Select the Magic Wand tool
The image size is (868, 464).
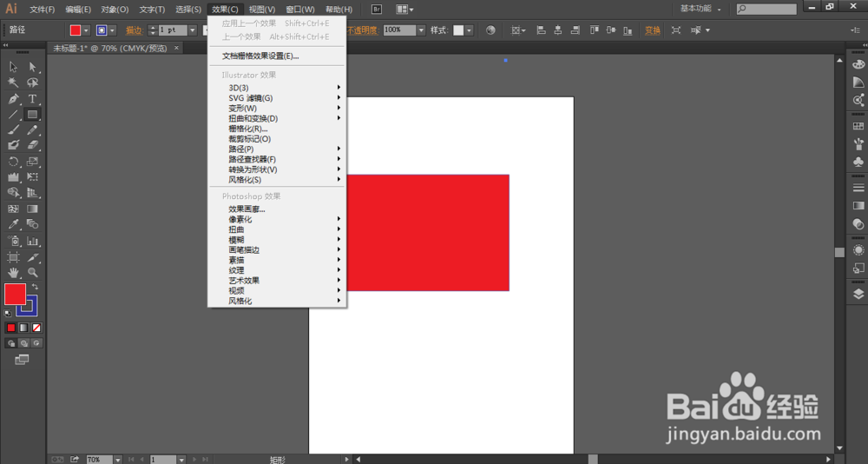(x=13, y=83)
